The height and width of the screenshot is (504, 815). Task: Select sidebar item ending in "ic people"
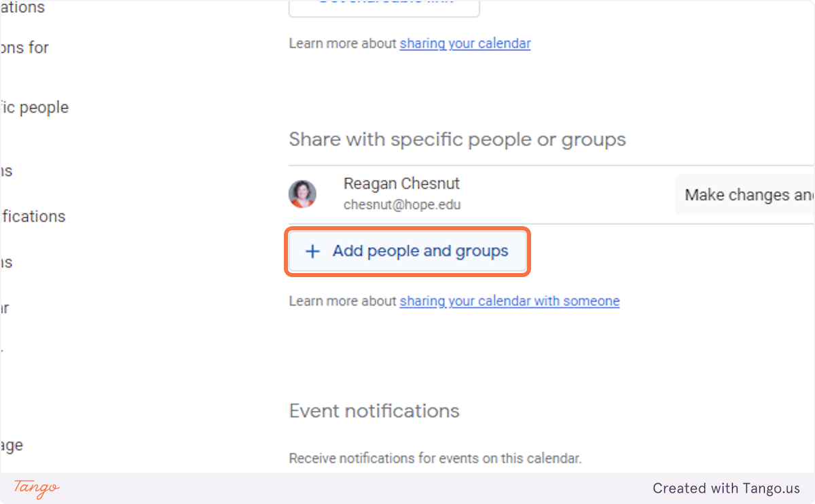pyautogui.click(x=34, y=107)
